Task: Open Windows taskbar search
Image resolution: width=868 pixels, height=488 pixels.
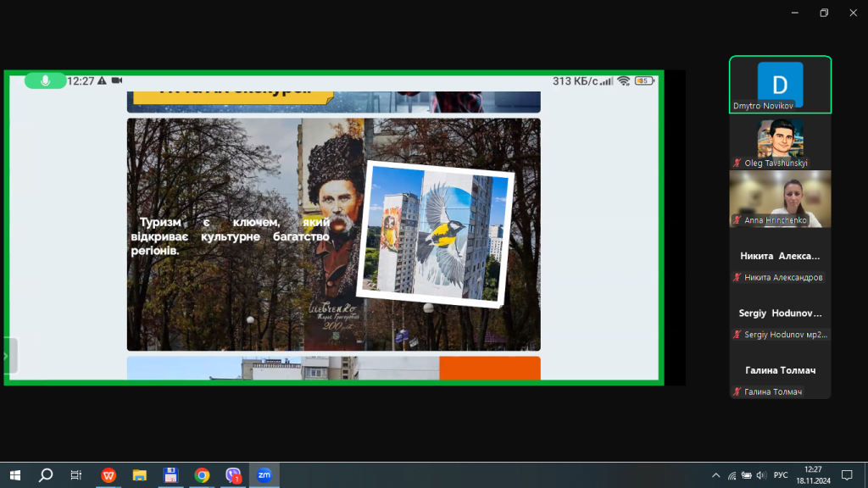Action: 46,475
